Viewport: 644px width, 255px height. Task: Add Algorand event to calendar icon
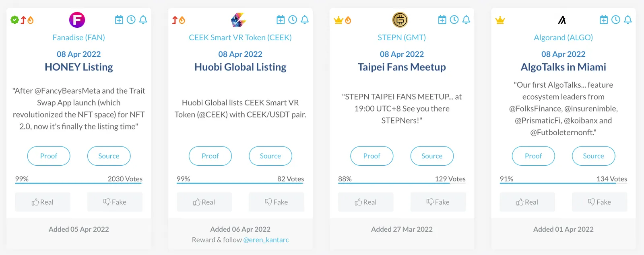click(x=604, y=20)
